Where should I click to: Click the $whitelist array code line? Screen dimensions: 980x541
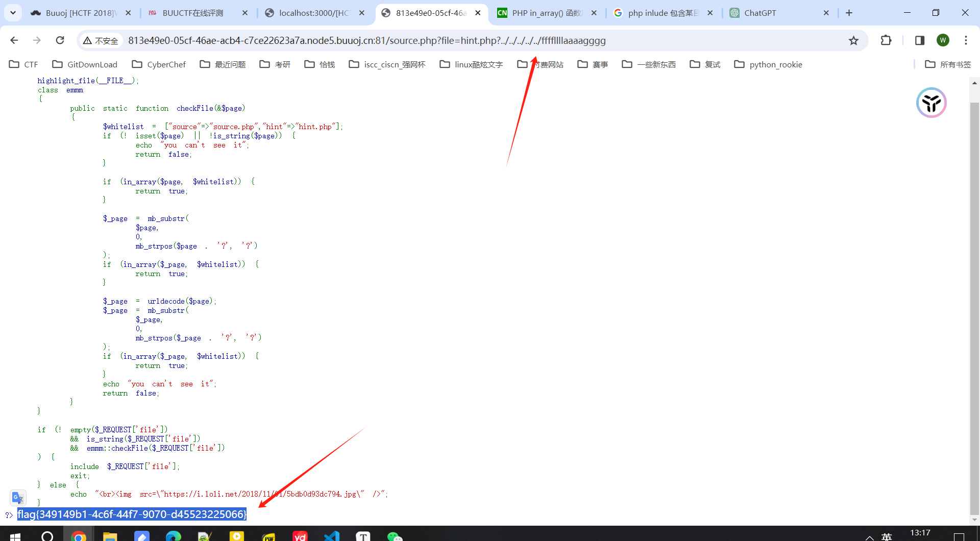223,127
